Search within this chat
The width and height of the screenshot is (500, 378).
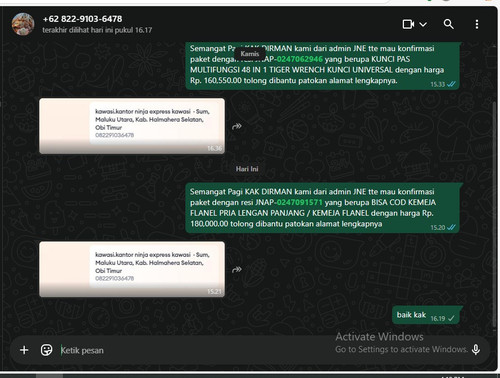point(448,24)
